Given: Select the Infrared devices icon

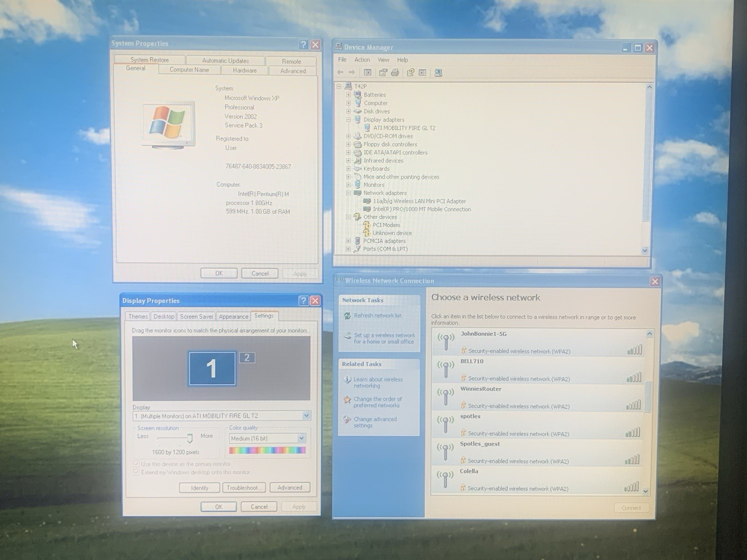Looking at the screenshot, I should 358,161.
